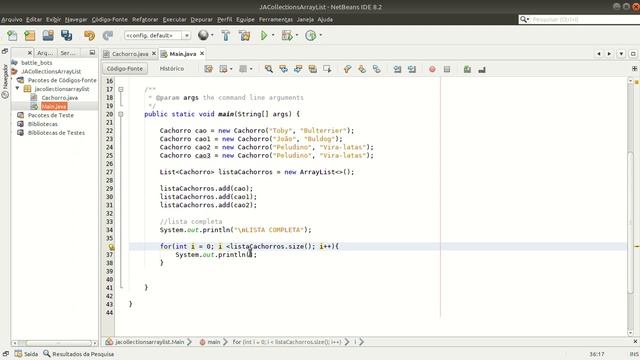Click the Last Edit editor icon
The height and width of the screenshot is (360, 640).
tap(209, 69)
